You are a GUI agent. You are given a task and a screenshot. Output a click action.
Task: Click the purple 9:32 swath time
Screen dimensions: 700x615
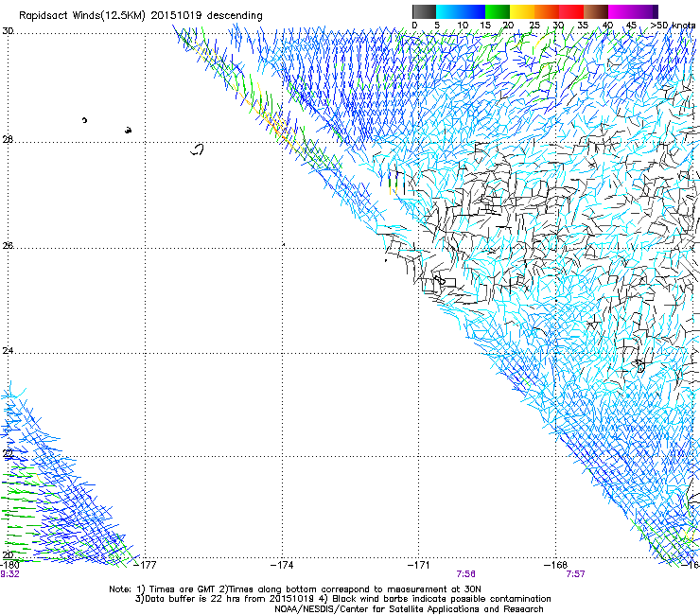click(x=9, y=574)
